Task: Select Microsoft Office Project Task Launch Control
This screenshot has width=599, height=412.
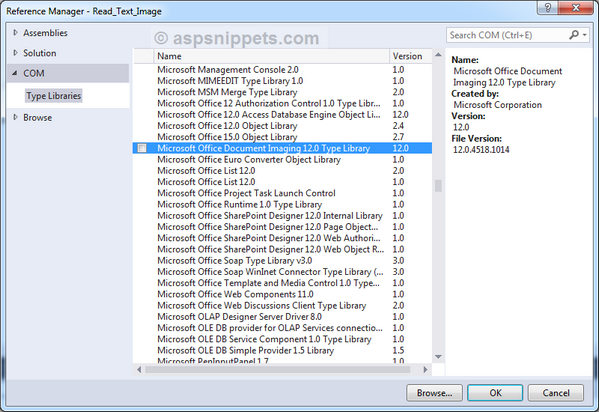Action: (x=282, y=193)
